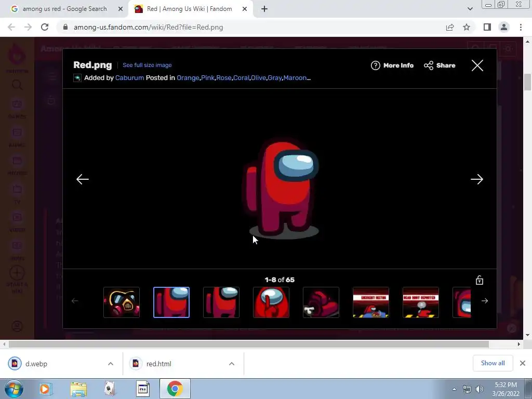Switch to Chrome in the taskbar
The height and width of the screenshot is (399, 532).
(175, 389)
